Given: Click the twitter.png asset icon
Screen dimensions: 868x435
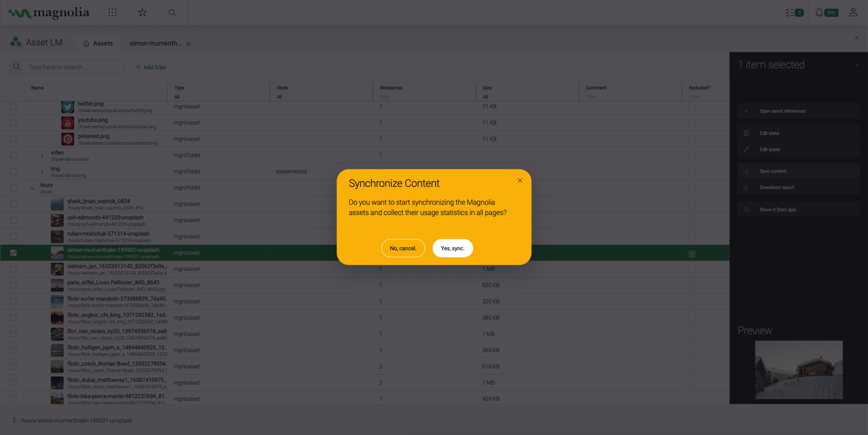Looking at the screenshot, I should pyautogui.click(x=68, y=107).
